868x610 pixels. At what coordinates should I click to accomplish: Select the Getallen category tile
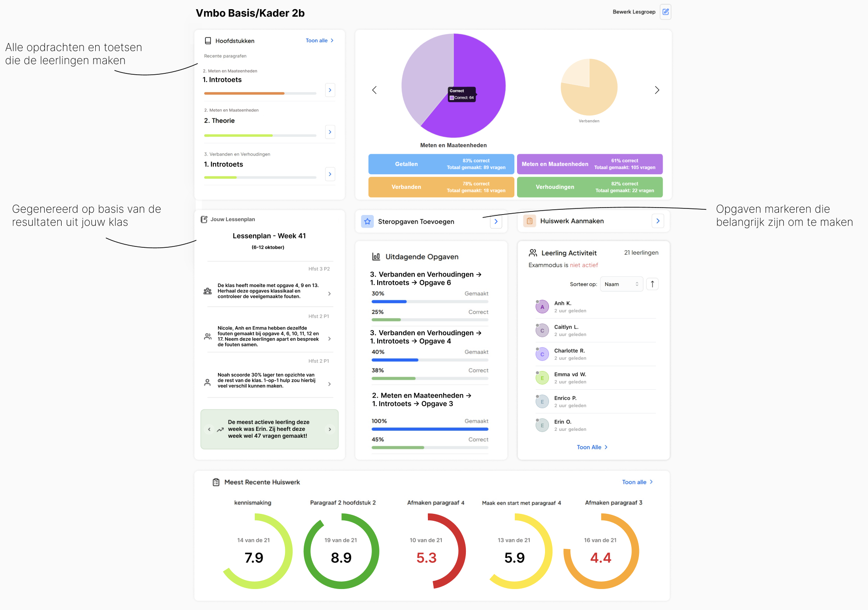[441, 164]
